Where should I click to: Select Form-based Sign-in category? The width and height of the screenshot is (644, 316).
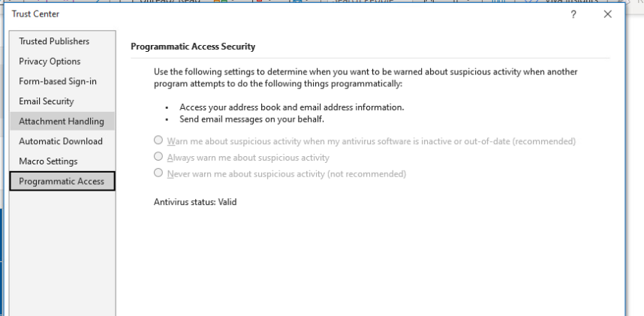(57, 81)
